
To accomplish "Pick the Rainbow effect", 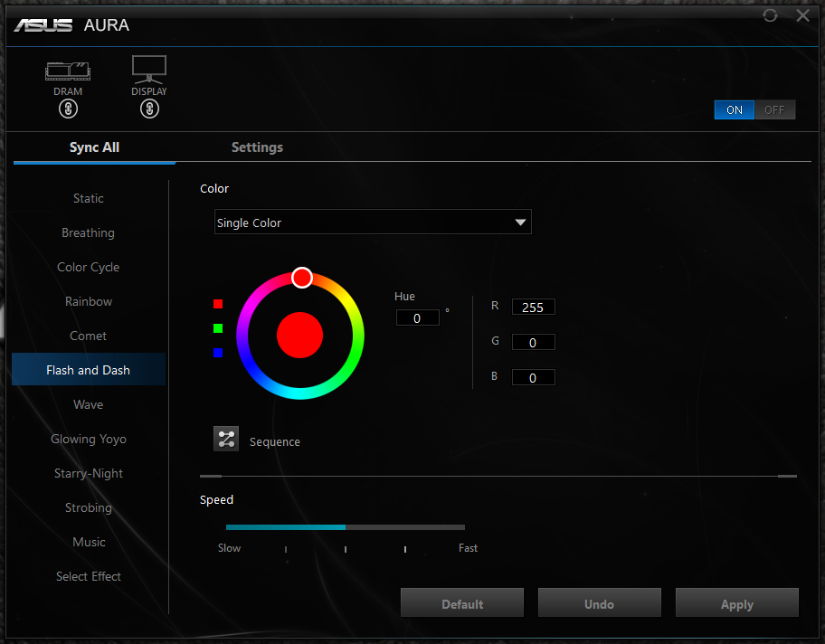I will 89,301.
